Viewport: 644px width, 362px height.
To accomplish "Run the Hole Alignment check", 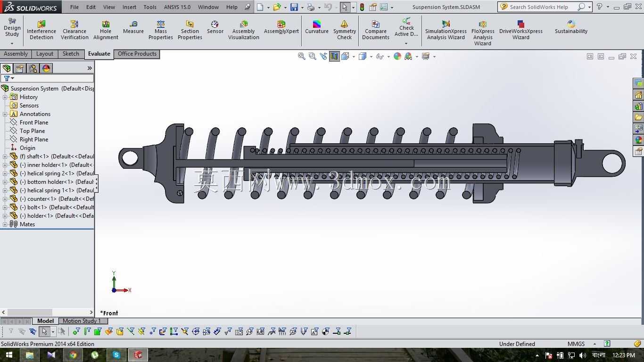I will [x=106, y=30].
